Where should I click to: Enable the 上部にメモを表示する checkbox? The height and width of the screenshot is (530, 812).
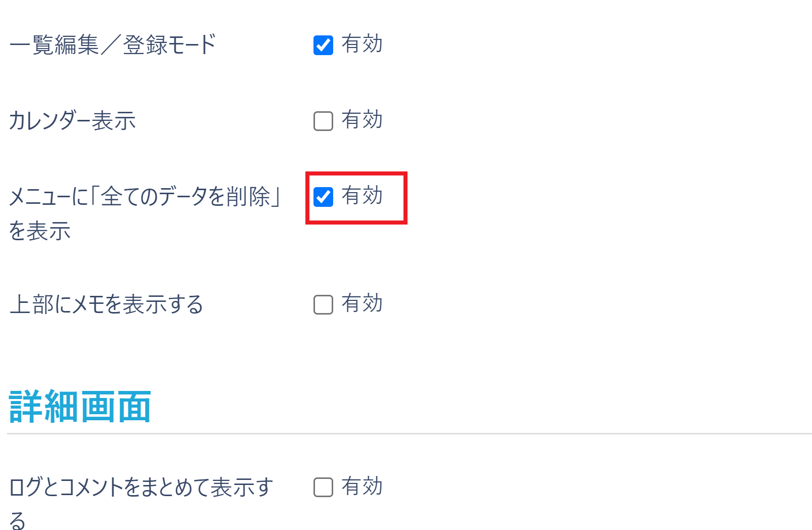coord(323,304)
